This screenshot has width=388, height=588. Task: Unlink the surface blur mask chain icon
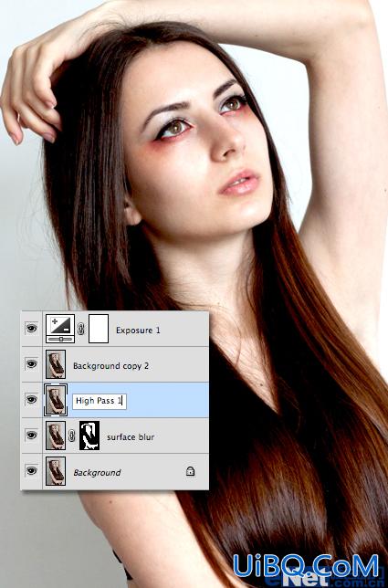(x=72, y=436)
